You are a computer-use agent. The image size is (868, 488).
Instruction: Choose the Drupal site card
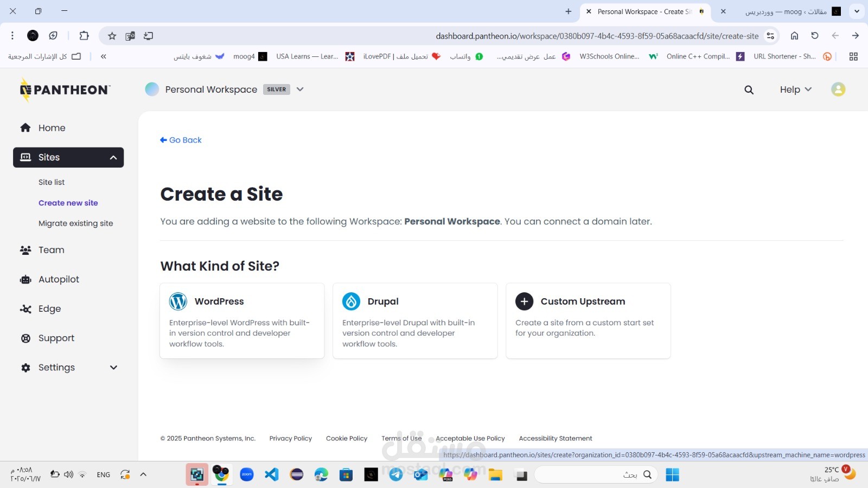tap(415, 321)
